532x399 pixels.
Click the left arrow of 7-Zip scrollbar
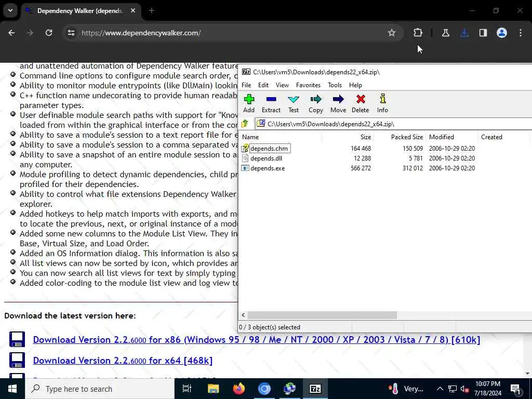(x=243, y=315)
